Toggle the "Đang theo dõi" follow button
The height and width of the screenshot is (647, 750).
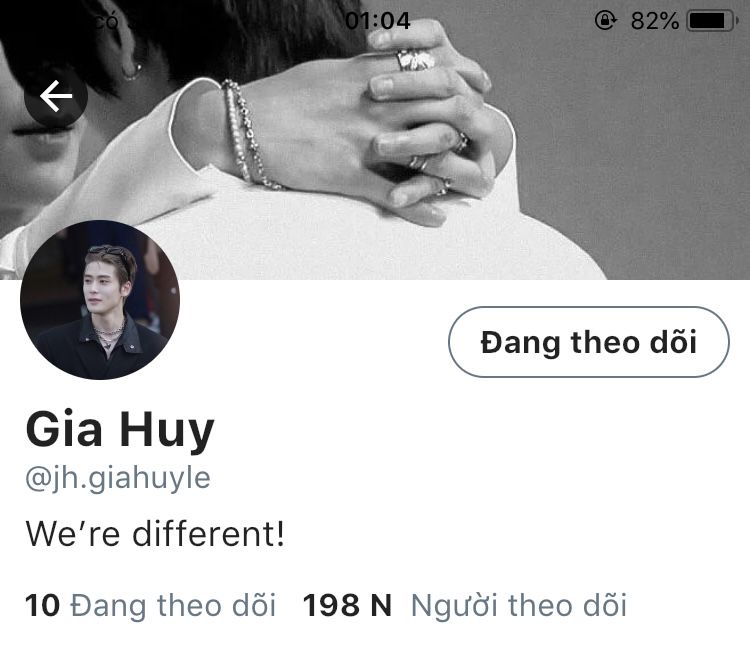tap(589, 342)
